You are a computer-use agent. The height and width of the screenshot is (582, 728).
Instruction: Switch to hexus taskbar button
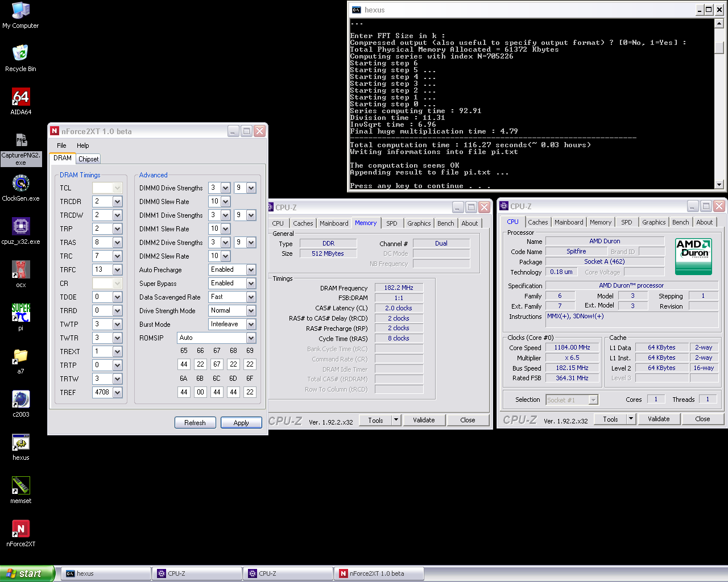pos(106,573)
